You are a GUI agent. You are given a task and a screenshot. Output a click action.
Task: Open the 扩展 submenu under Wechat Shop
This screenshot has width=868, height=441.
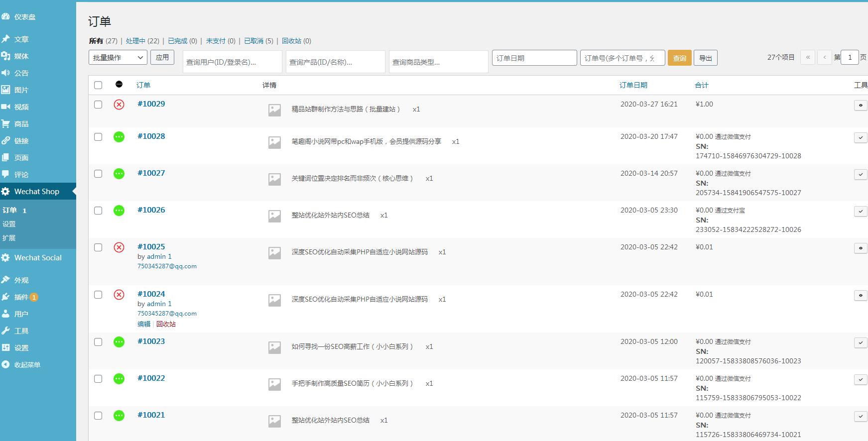(9, 238)
